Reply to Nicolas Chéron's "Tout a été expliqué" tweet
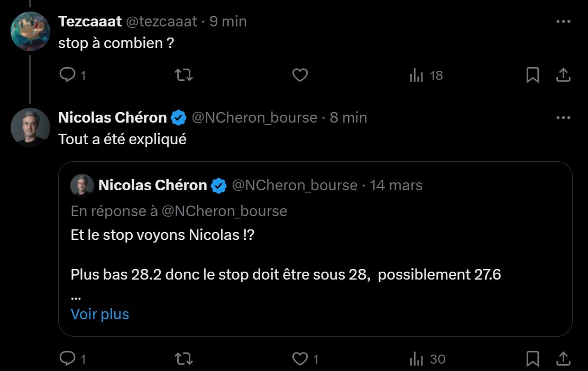The height and width of the screenshot is (371, 588). pyautogui.click(x=68, y=359)
